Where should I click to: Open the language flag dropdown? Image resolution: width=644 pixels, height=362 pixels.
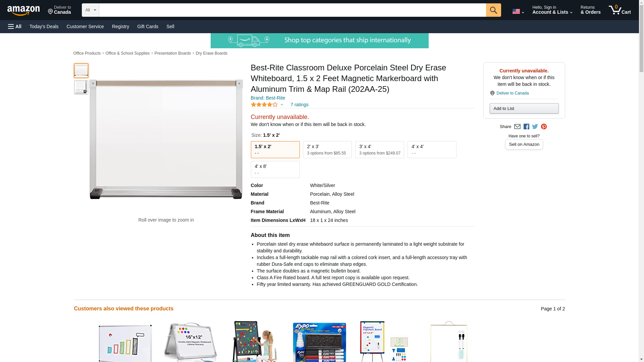click(518, 11)
